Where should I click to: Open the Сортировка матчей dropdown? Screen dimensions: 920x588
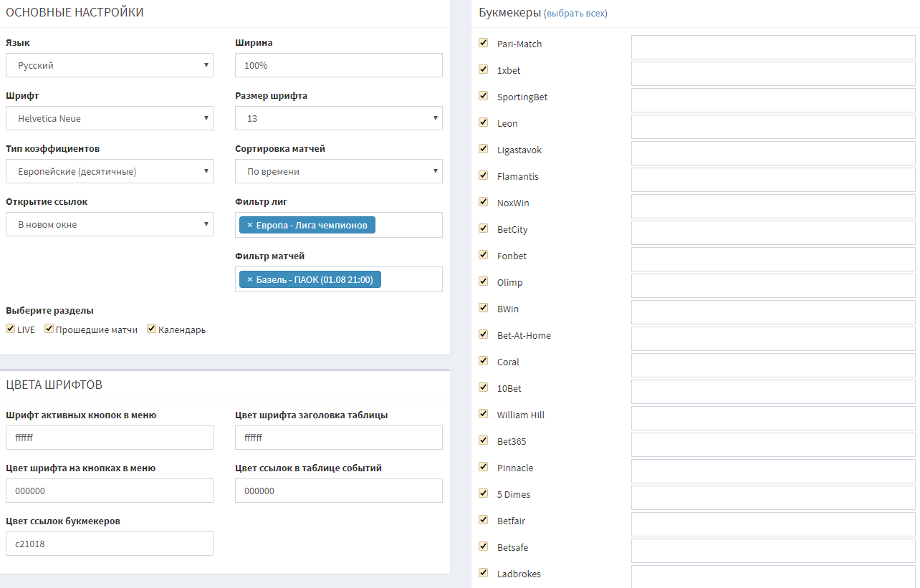339,171
